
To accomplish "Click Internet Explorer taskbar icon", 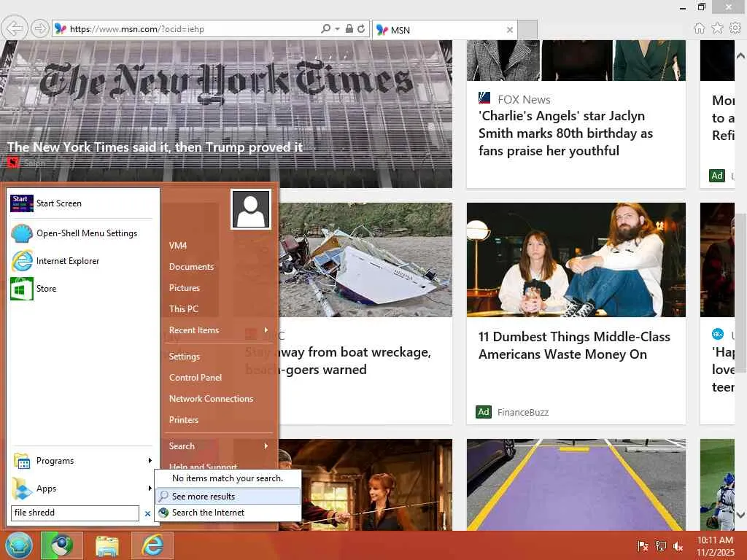I will [152, 545].
